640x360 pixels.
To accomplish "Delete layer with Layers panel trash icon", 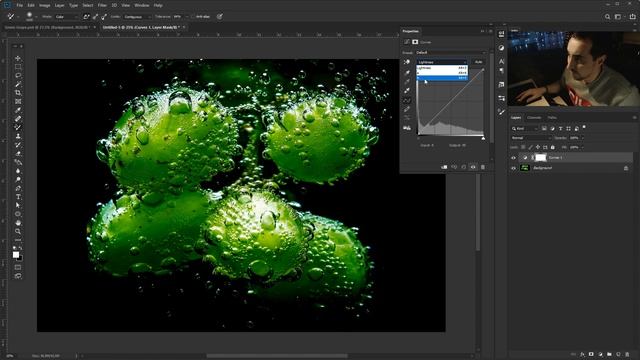I will 627,354.
